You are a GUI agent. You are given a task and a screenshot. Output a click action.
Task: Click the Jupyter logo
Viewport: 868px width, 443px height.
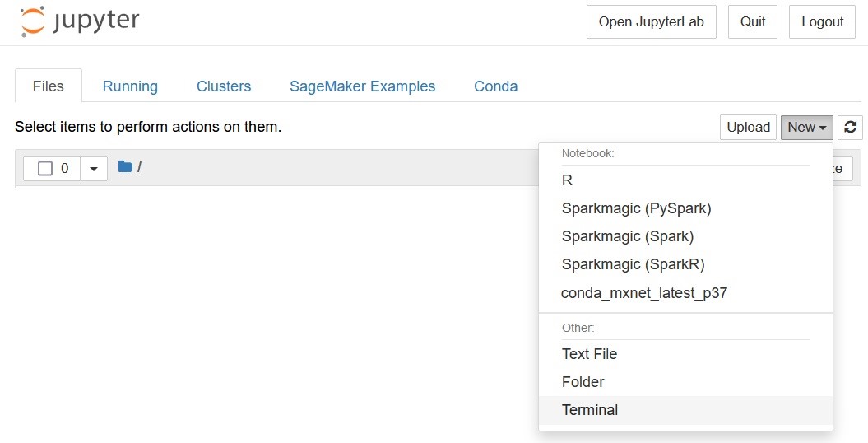(80, 21)
